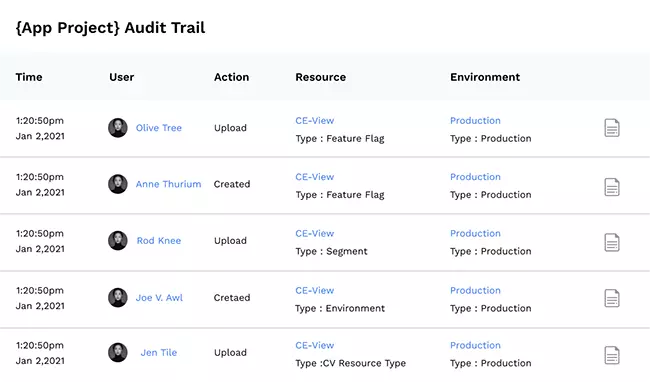The image size is (650, 382).
Task: Click the timestamp in Jen Tile row
Action: point(40,353)
